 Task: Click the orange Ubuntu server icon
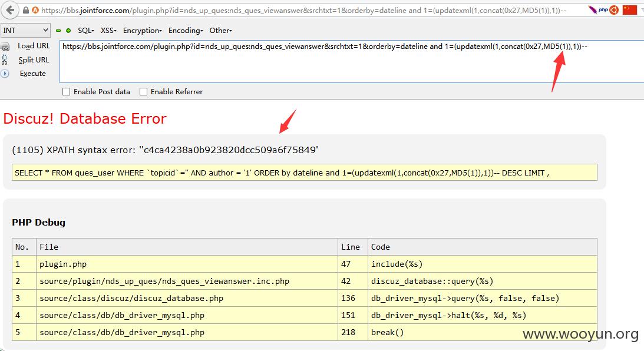pos(614,10)
